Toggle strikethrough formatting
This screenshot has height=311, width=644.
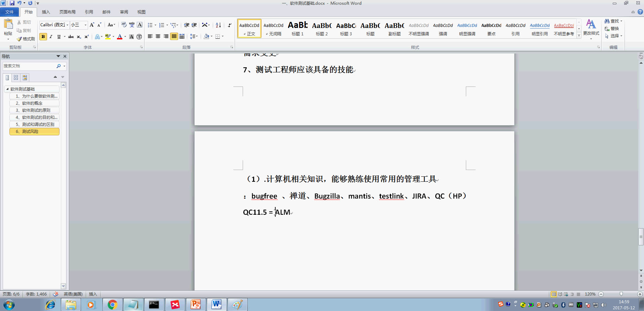pyautogui.click(x=71, y=37)
